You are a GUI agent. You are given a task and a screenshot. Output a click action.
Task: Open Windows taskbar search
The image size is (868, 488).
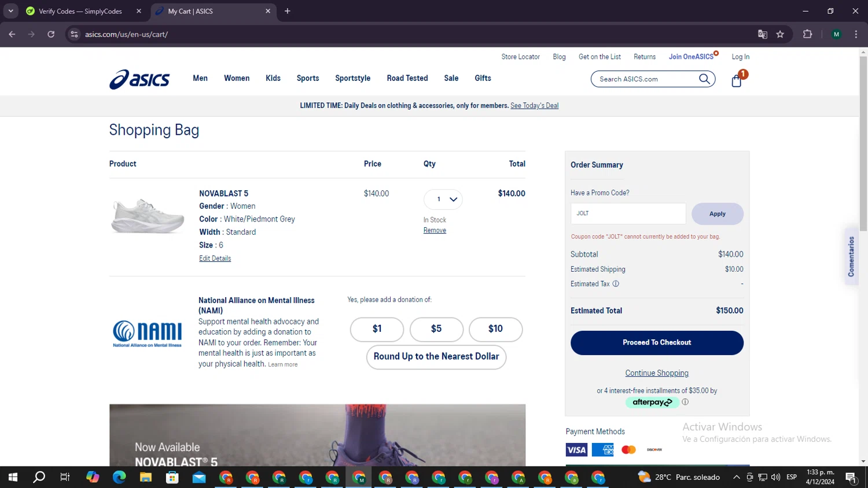point(39,477)
